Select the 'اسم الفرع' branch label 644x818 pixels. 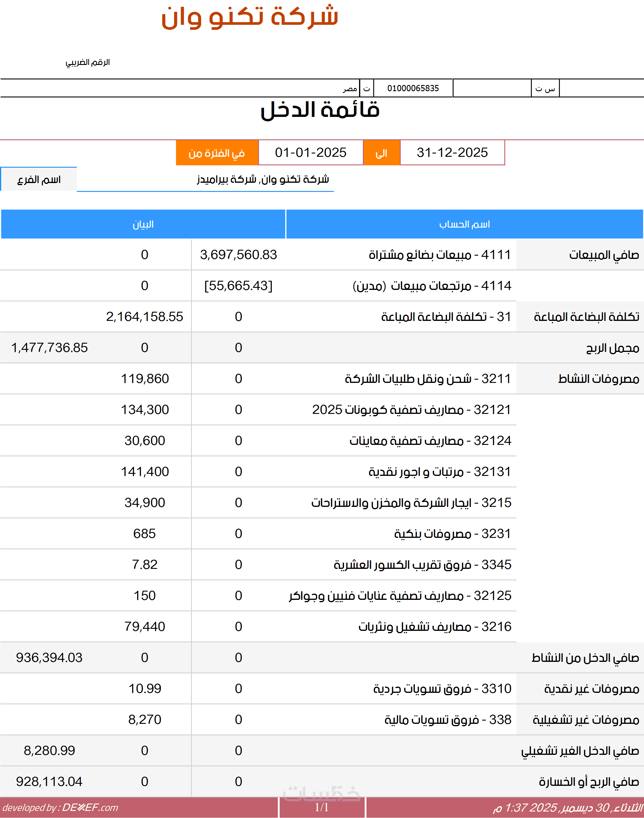coord(39,179)
